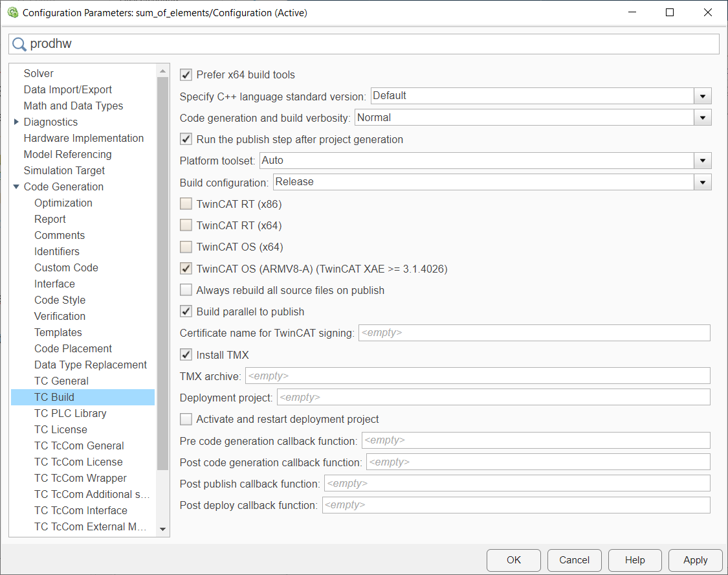Click the TMX archive input field
Viewport: 728px width, 575px height.
478,376
